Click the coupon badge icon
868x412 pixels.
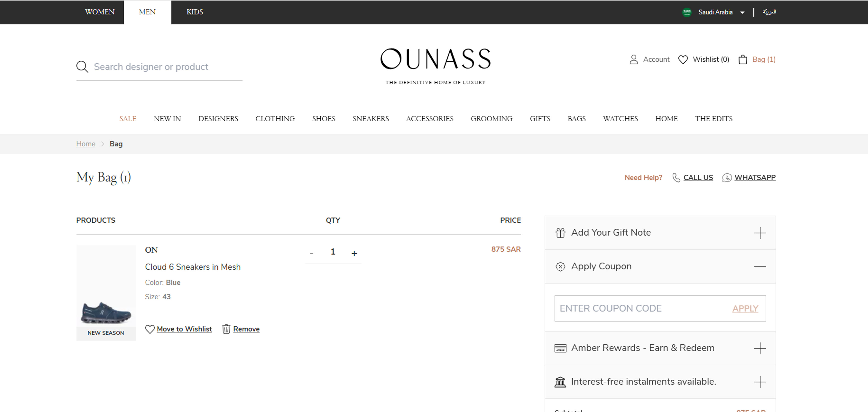pyautogui.click(x=560, y=267)
